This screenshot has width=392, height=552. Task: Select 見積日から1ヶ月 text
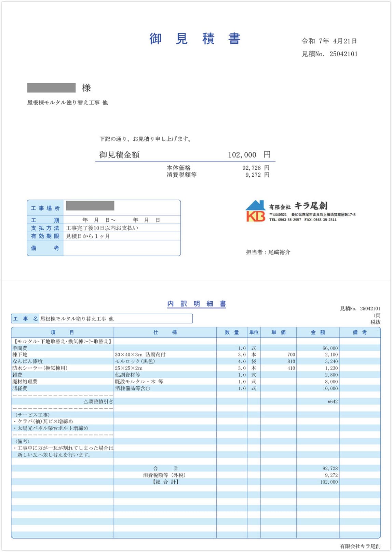coord(87,236)
